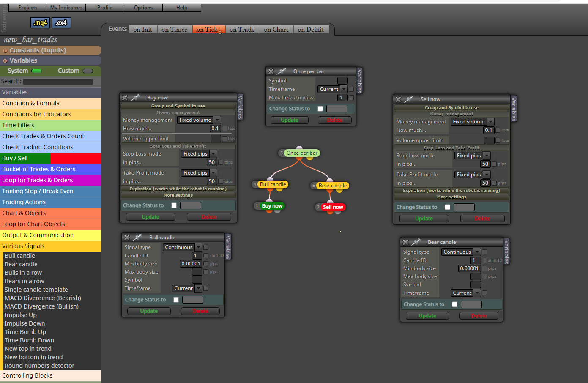Select the green Buy now node
This screenshot has width=588, height=383.
[272, 206]
